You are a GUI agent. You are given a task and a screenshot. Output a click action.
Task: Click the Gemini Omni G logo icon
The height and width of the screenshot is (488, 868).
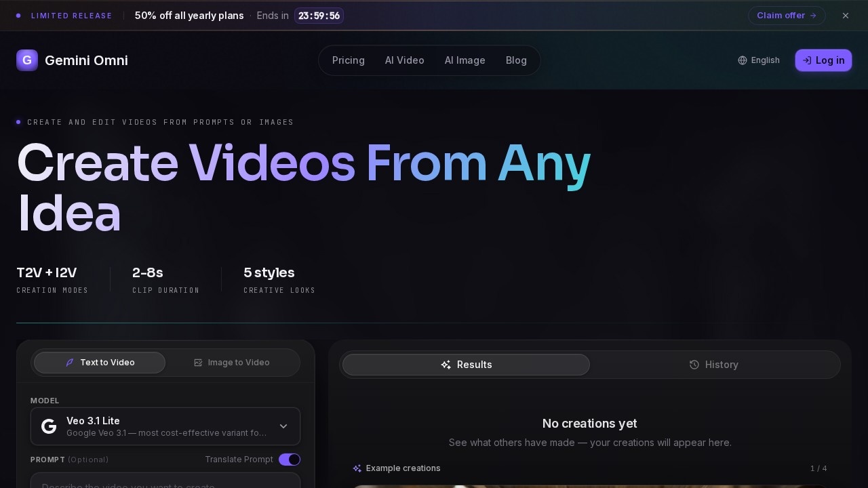click(27, 60)
